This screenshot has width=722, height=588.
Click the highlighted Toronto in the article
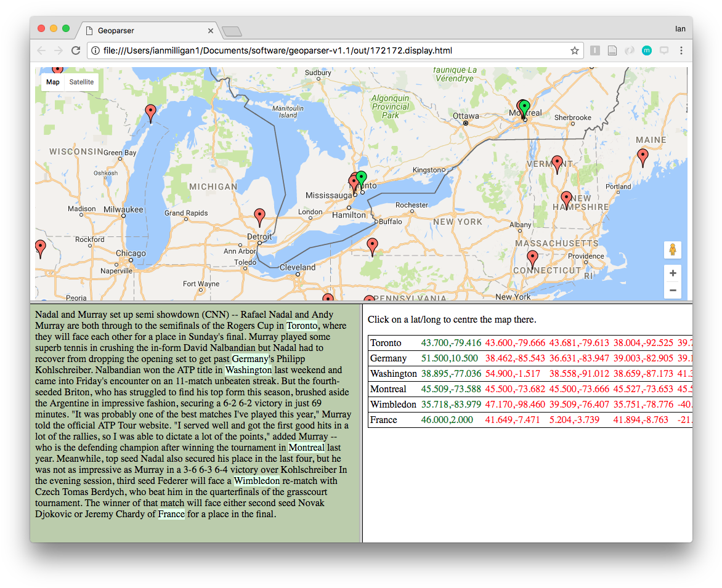(x=302, y=326)
